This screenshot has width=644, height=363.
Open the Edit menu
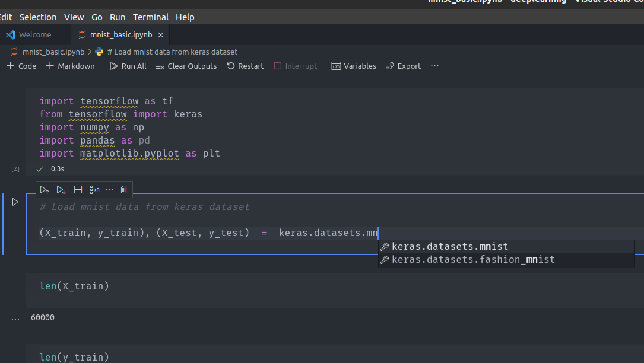pos(6,17)
